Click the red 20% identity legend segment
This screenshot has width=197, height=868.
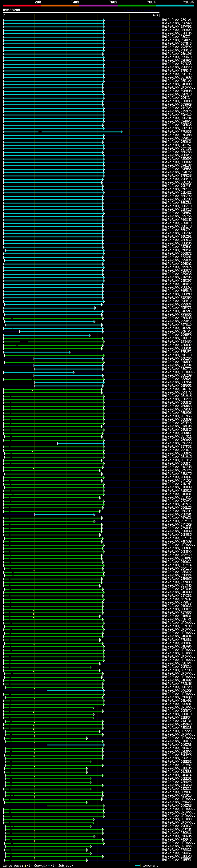(x=22, y=6)
